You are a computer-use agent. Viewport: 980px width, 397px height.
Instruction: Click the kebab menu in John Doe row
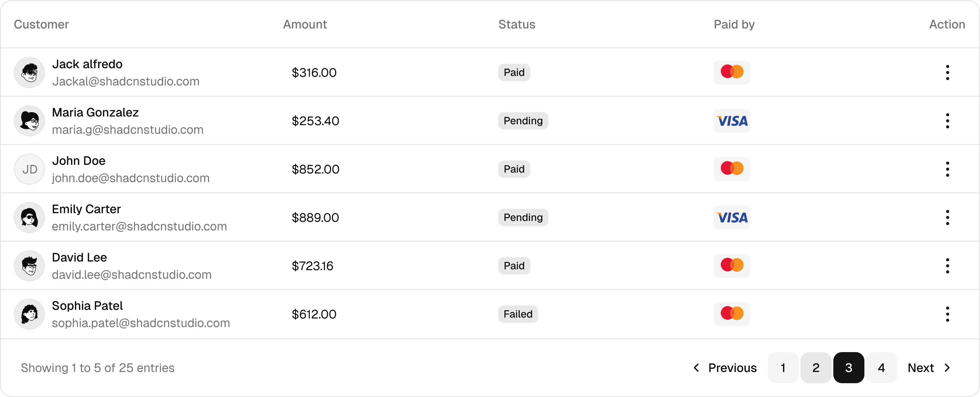coord(947,169)
